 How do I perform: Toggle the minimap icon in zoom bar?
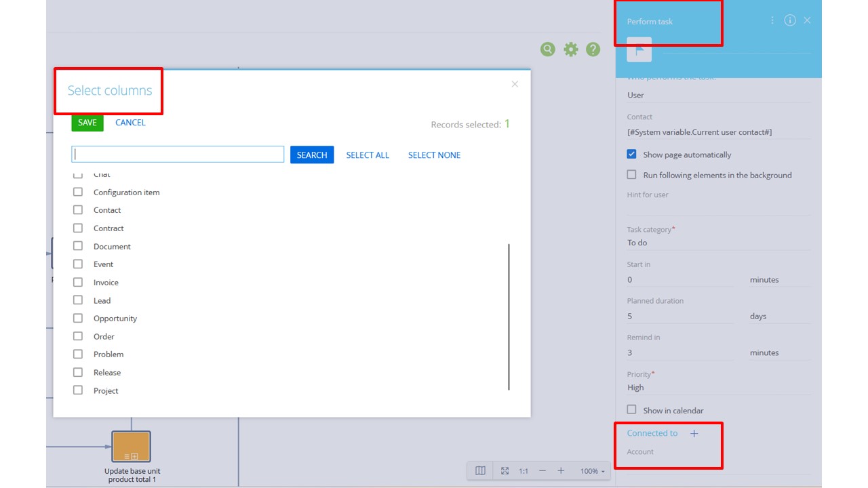[x=480, y=470]
